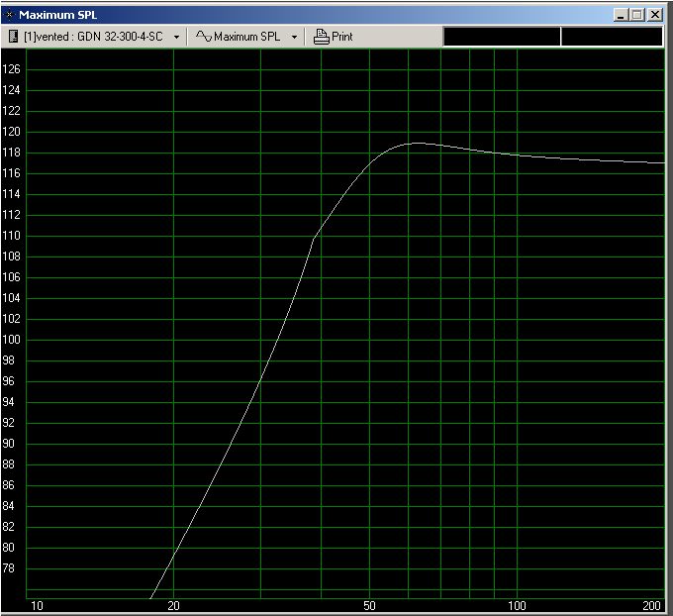
Task: Click the 20 Hz frequency axis label
Action: click(x=173, y=606)
